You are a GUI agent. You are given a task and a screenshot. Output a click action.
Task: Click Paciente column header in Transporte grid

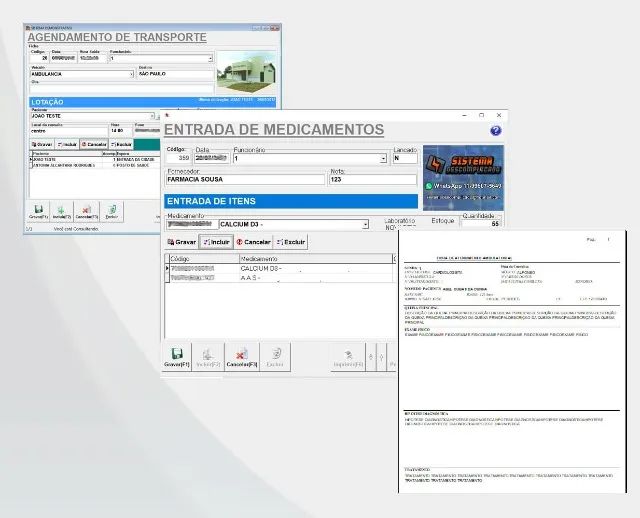tap(67, 154)
